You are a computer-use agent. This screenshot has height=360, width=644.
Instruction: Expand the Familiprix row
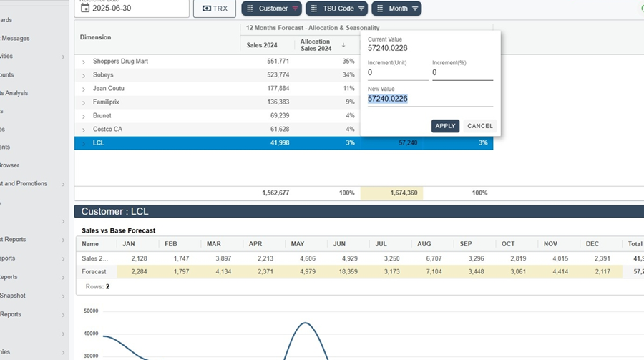coord(84,102)
